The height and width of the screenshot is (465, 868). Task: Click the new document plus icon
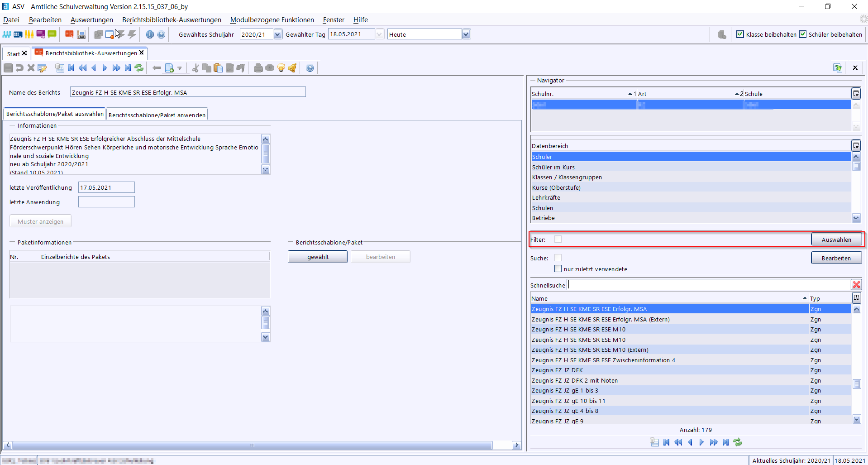tap(169, 68)
